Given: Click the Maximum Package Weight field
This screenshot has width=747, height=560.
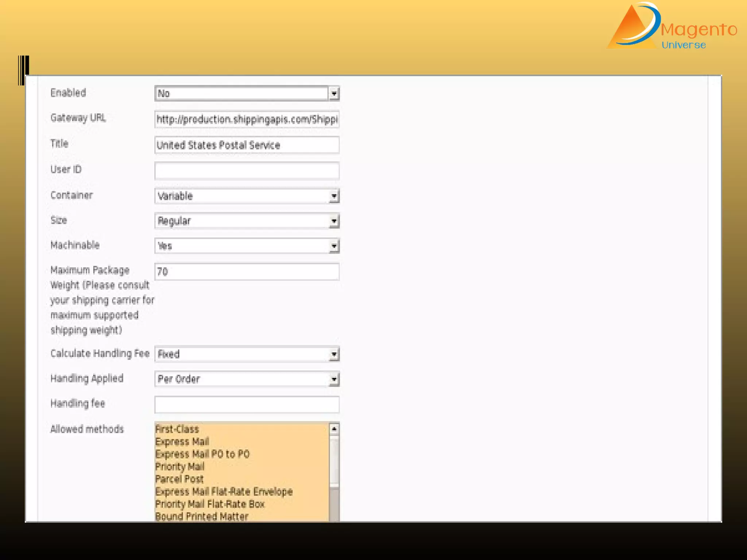Looking at the screenshot, I should pyautogui.click(x=247, y=272).
